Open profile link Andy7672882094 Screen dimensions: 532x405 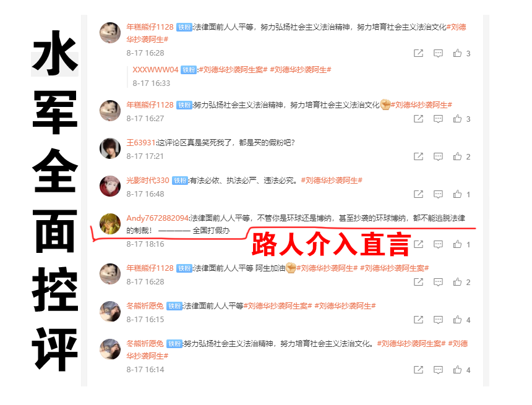157,218
